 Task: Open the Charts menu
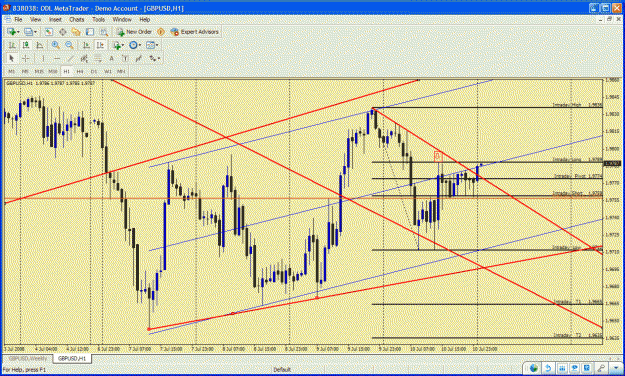tap(77, 20)
